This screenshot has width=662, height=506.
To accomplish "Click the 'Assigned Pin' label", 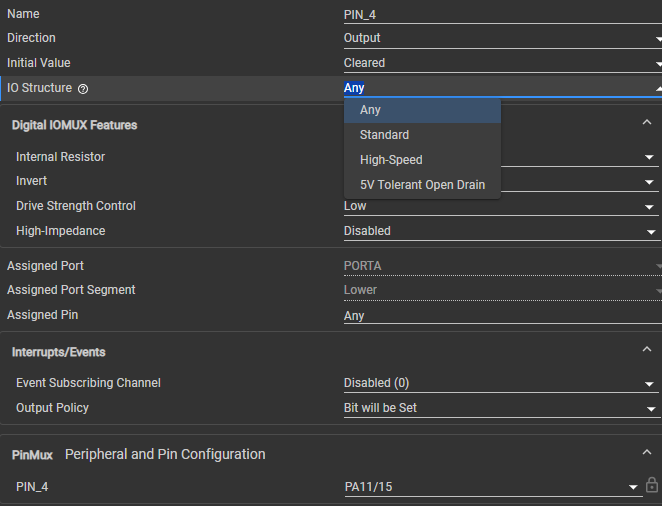I will (x=42, y=315).
